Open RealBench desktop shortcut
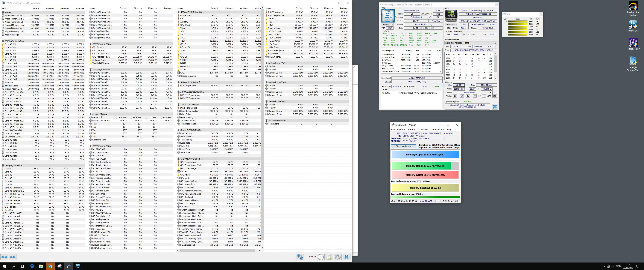The image size is (644, 270). coord(633,9)
